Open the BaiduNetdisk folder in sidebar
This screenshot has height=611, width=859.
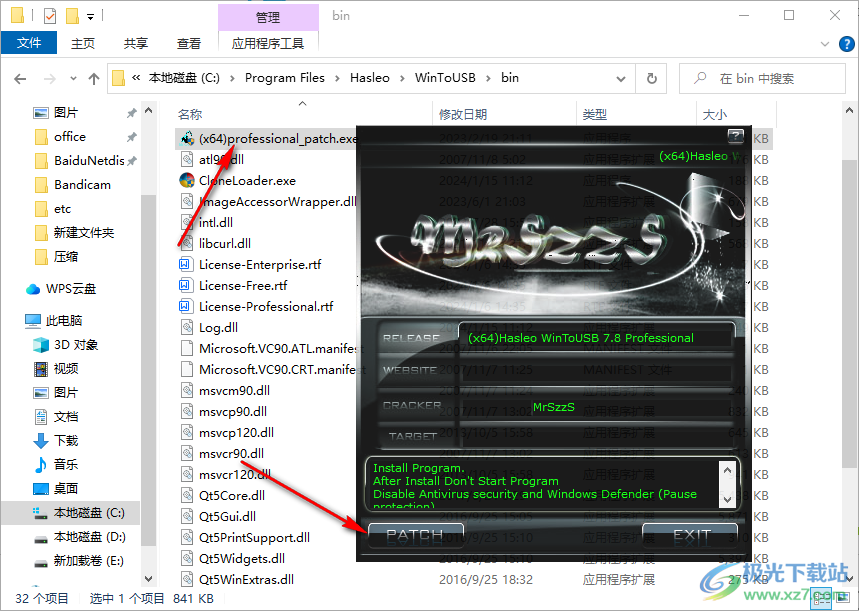pyautogui.click(x=89, y=161)
